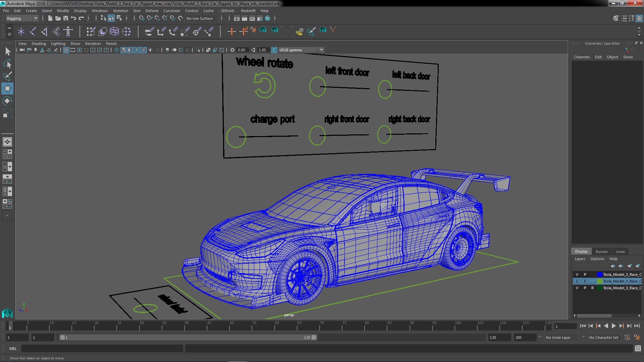
Task: Click the Save scene icon
Action: coord(66,18)
